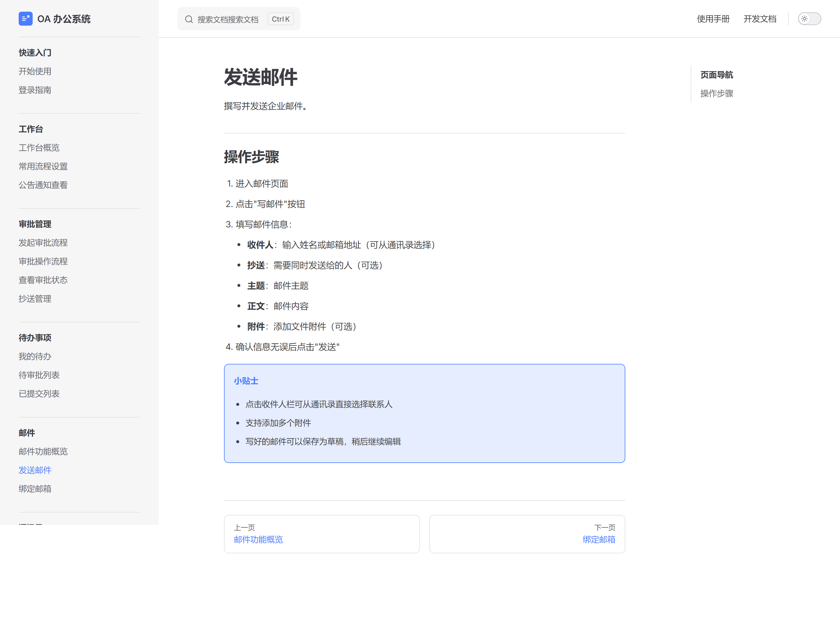The height and width of the screenshot is (628, 840).
Task: Select 常用流程设置 in sidebar
Action: tap(43, 166)
